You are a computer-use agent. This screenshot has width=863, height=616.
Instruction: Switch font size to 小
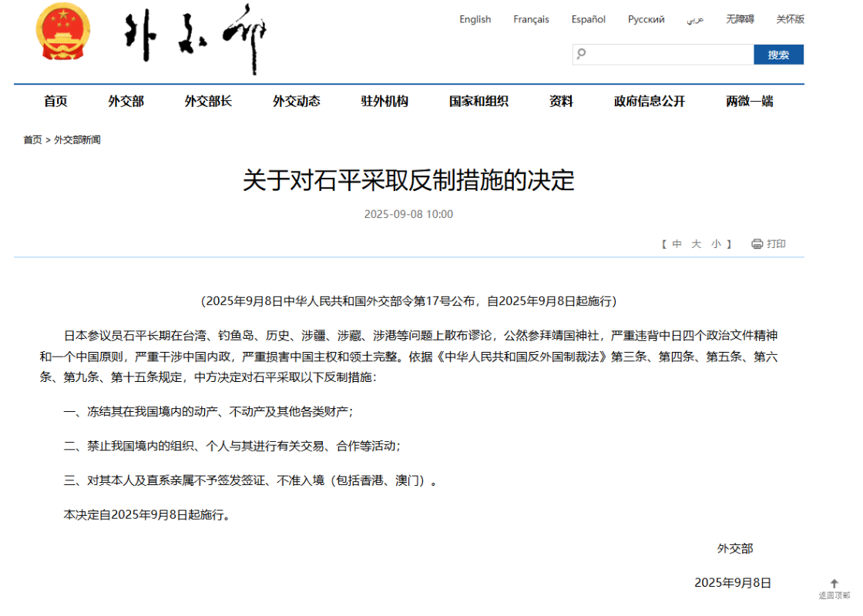[716, 244]
